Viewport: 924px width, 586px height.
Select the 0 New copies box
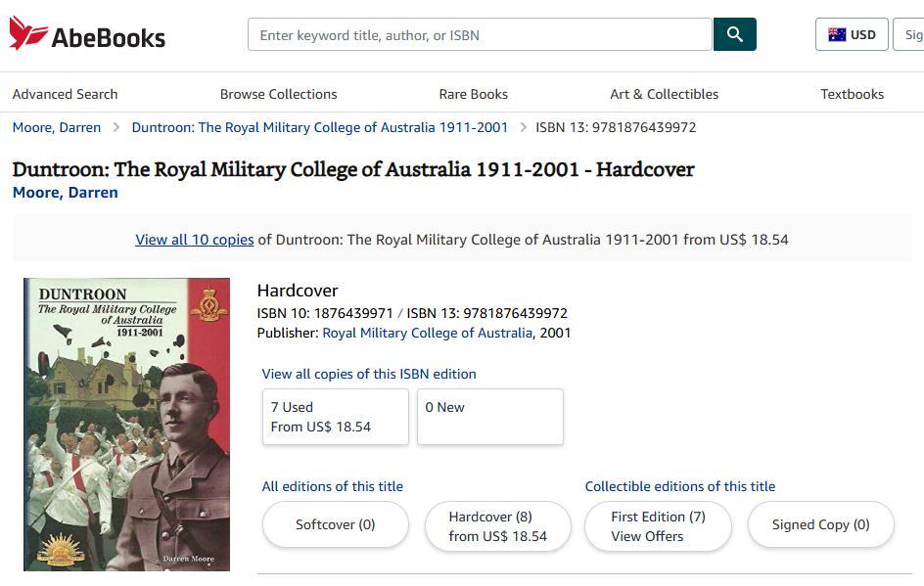pyautogui.click(x=489, y=417)
